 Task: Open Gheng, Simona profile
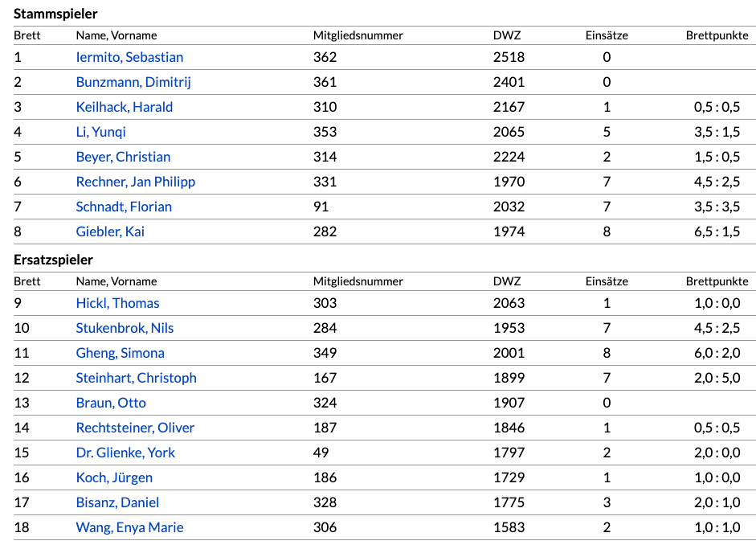(120, 353)
